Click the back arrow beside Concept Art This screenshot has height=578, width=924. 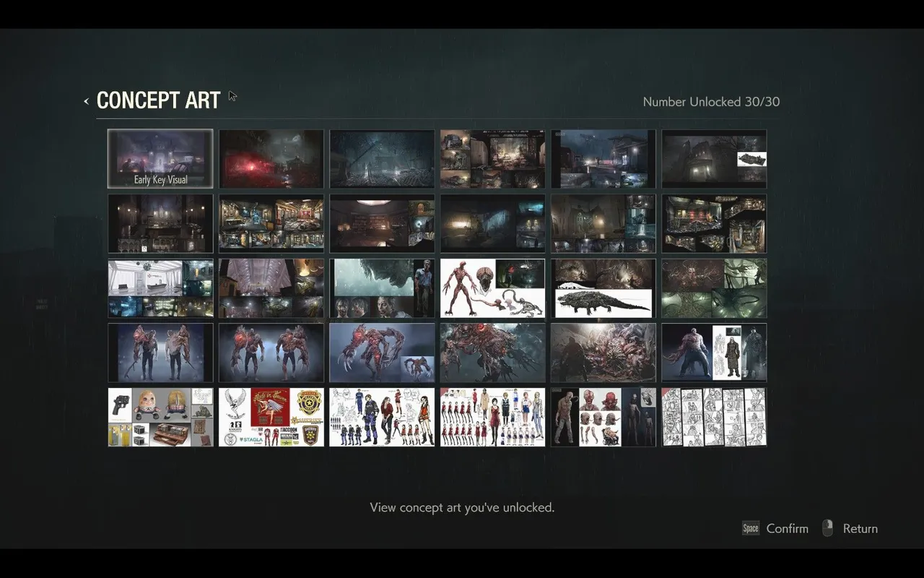pyautogui.click(x=86, y=101)
